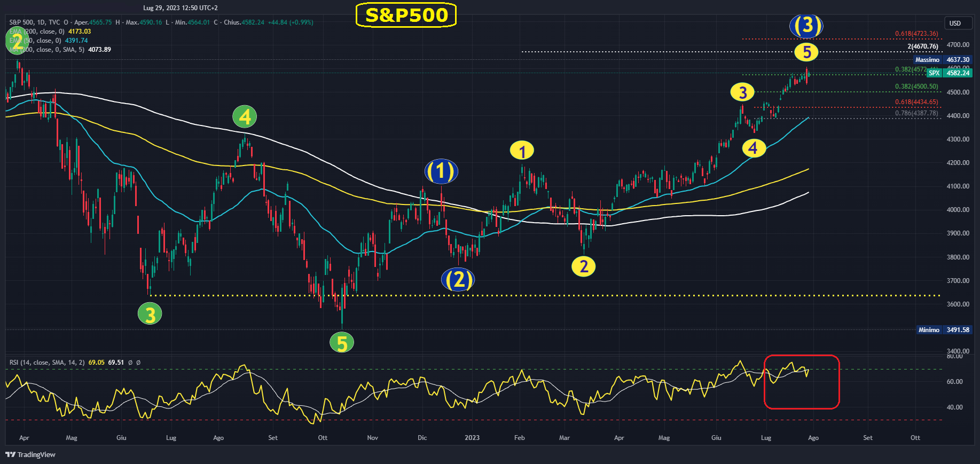
Task: Click the 2023 label on time axis
Action: point(472,438)
